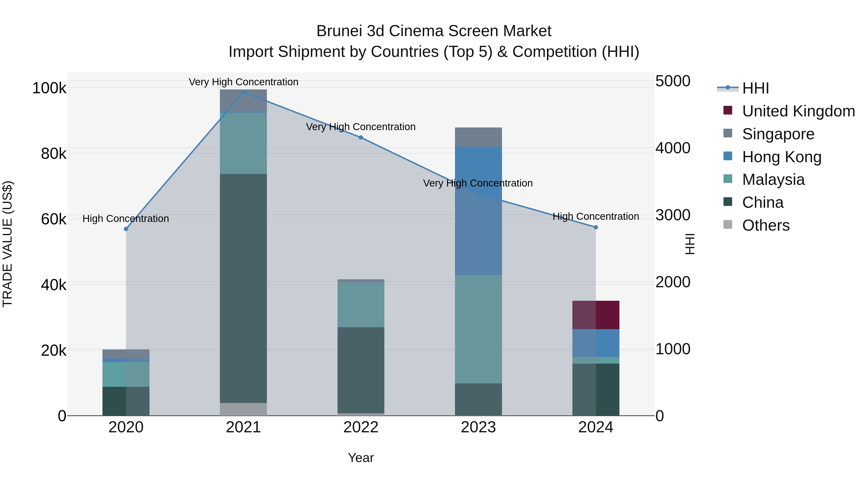Click the 5000 HHI axis tick label
Screen dimensions: 868x488
(x=672, y=81)
